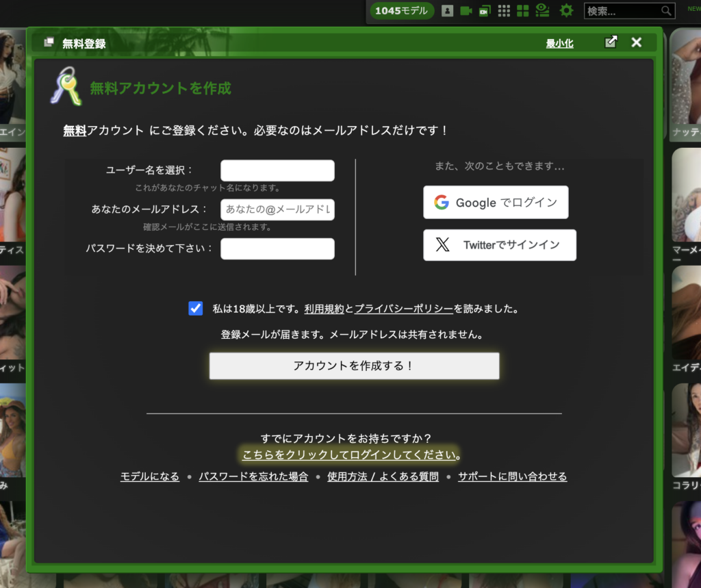The width and height of the screenshot is (701, 588).
Task: Switch to the 3x3 grid view icon
Action: point(504,10)
